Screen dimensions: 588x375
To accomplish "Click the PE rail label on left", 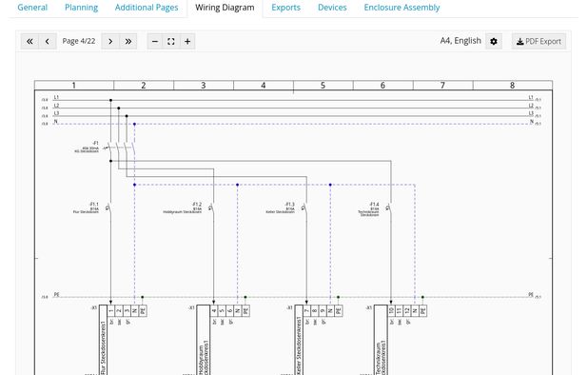I will tap(57, 295).
